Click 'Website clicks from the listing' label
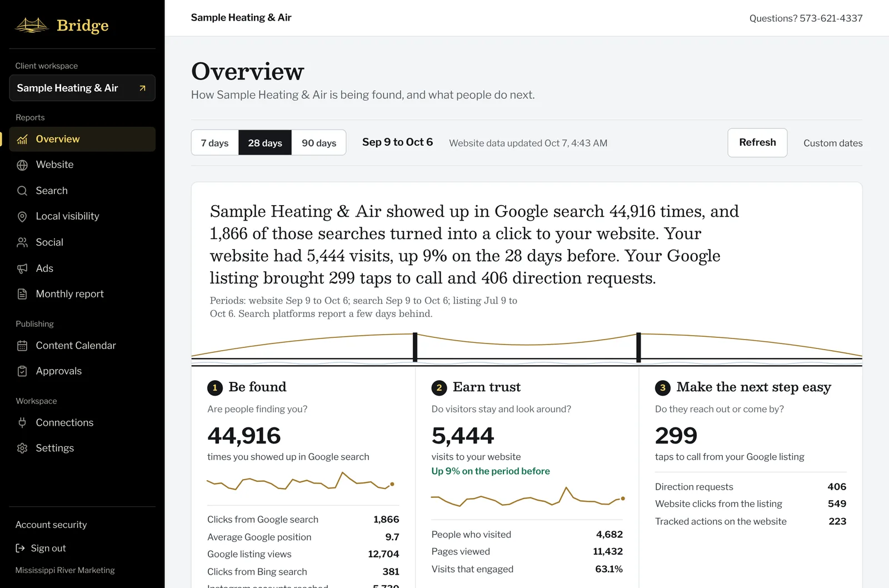Viewport: 889px width, 588px height. pos(718,504)
